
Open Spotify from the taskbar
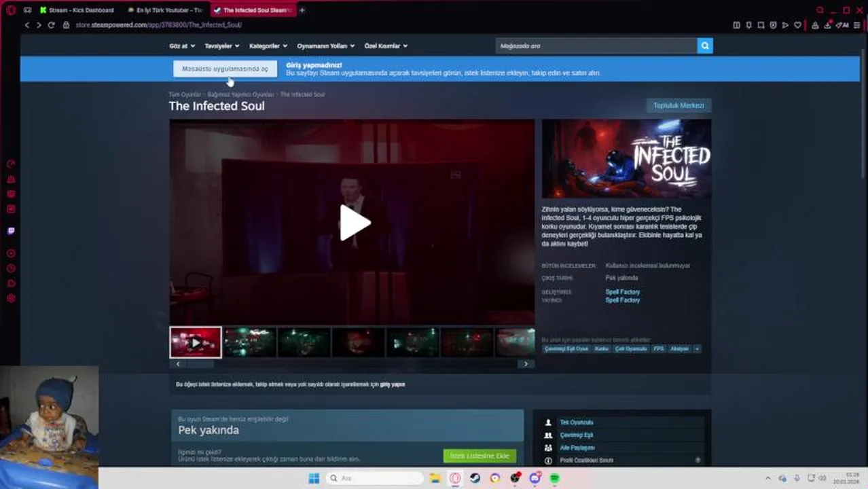coord(555,478)
